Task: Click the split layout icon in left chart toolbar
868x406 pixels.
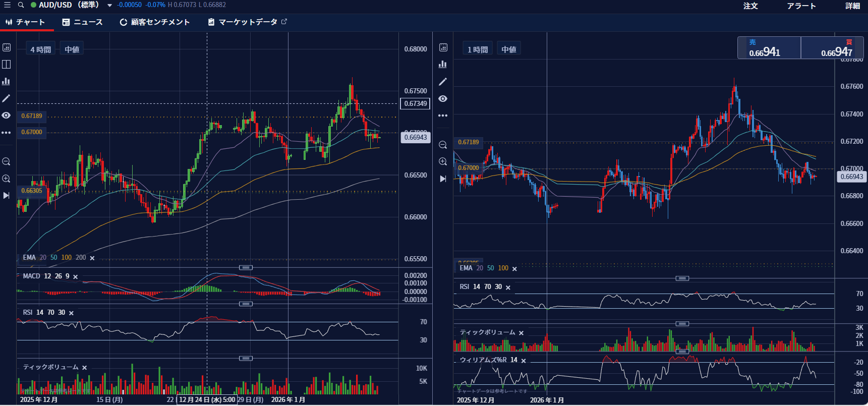Action: [7, 64]
